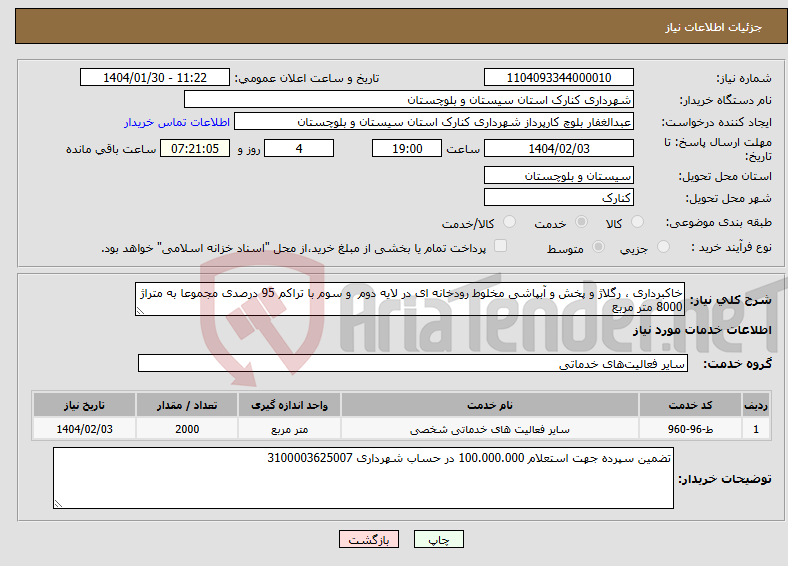Select the جزیی purchase type radio
Screen dimensions: 788x566
click(x=663, y=246)
